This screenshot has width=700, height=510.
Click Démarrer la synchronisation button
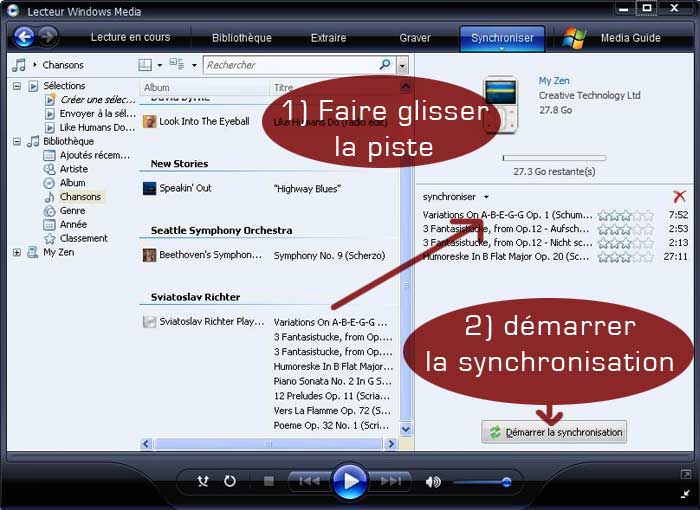(554, 432)
